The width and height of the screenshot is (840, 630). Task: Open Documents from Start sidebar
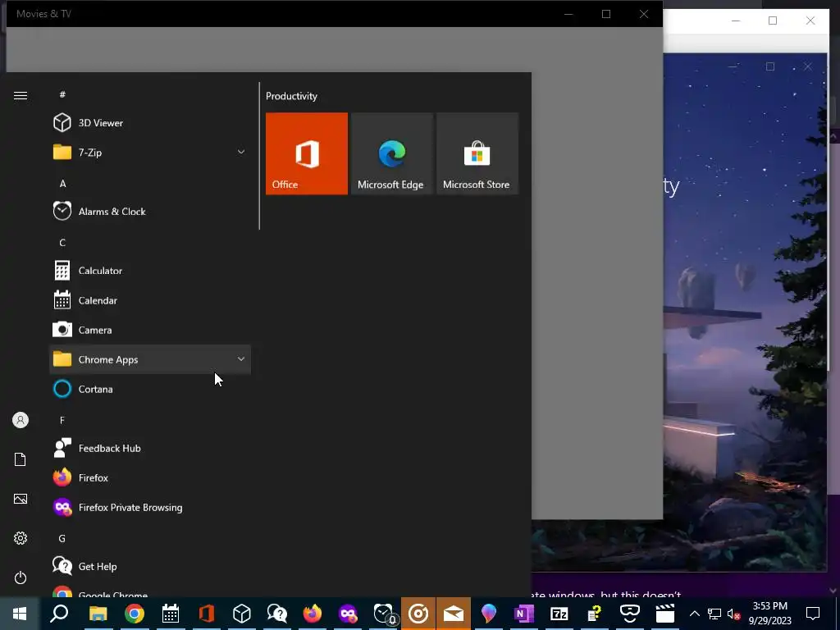point(21,459)
